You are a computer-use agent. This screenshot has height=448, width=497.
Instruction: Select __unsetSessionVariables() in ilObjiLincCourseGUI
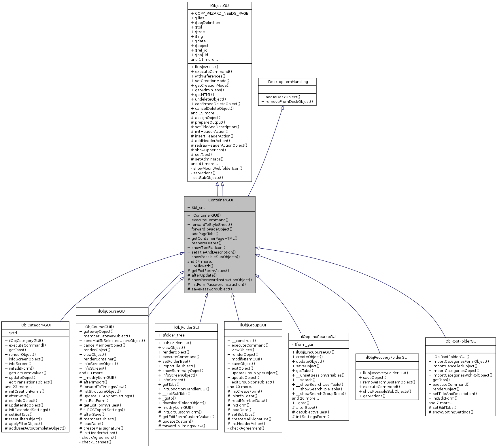pos(318,375)
